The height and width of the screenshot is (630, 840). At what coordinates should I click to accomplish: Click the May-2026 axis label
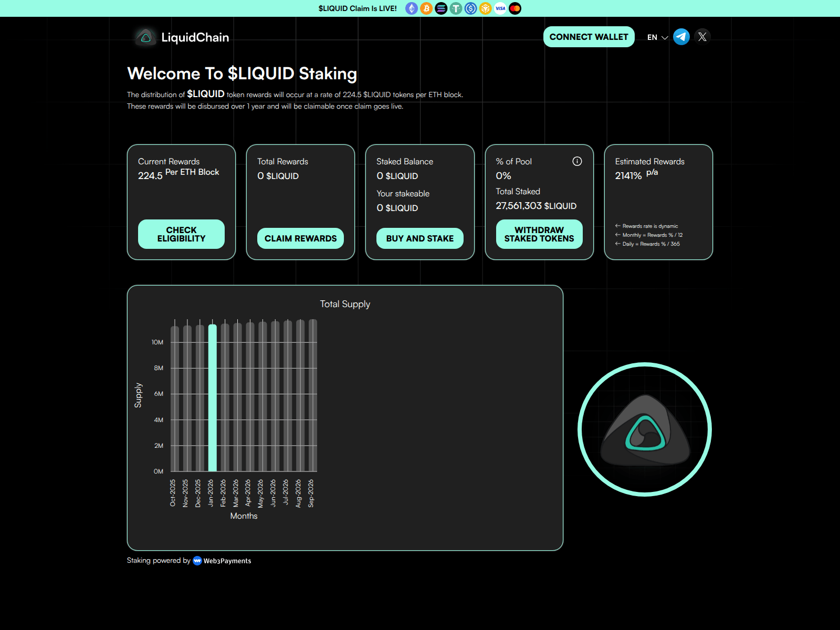[260, 493]
